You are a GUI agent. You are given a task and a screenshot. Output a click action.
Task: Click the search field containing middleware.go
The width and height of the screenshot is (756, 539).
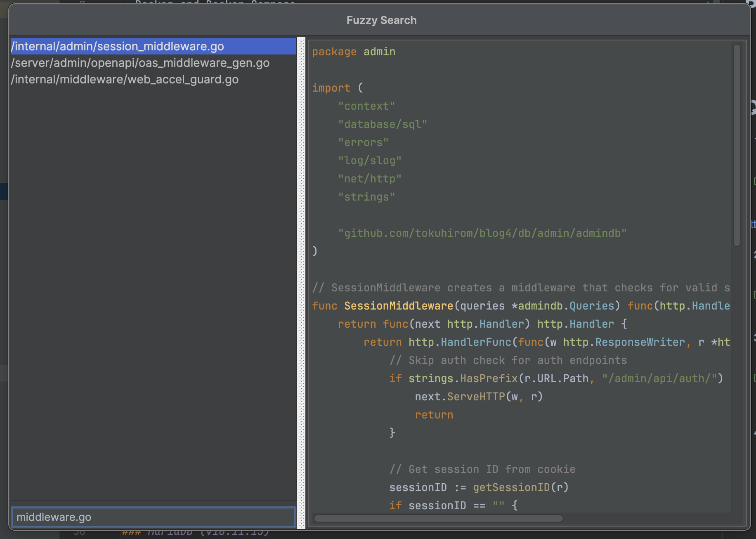(x=153, y=517)
